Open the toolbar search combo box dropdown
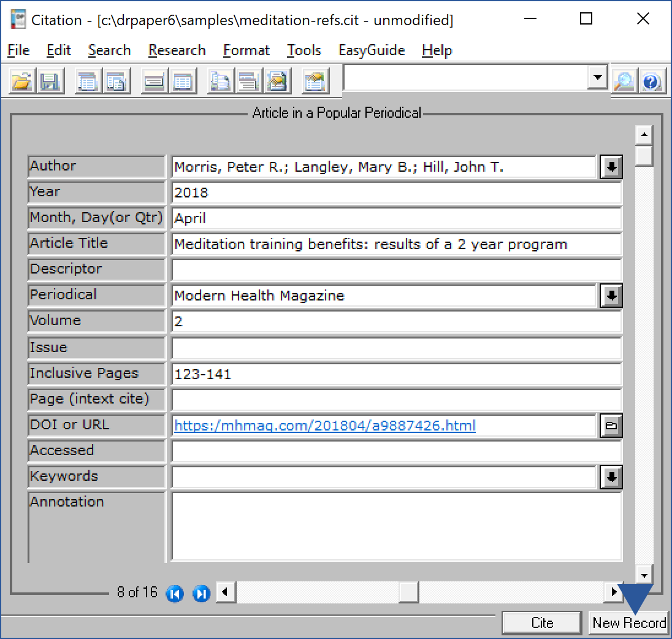 pyautogui.click(x=597, y=78)
